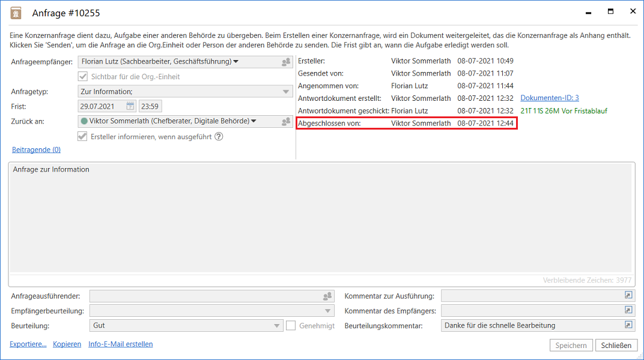Click the help icon beside Ersteller informieren
This screenshot has height=360, width=644.
coord(219,136)
